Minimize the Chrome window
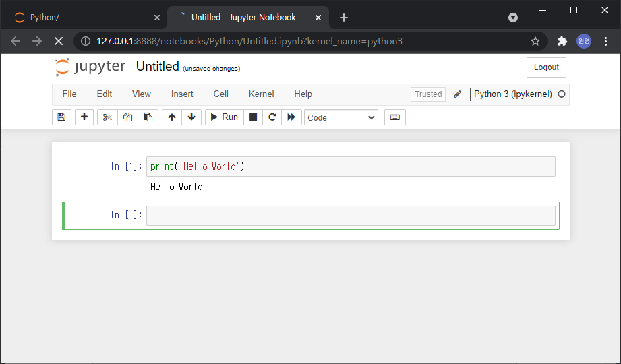The image size is (621, 364). [543, 10]
